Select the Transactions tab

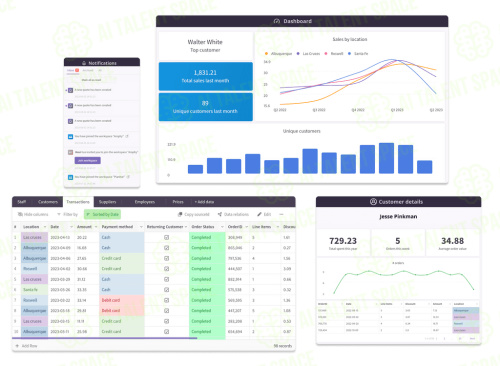point(78,202)
